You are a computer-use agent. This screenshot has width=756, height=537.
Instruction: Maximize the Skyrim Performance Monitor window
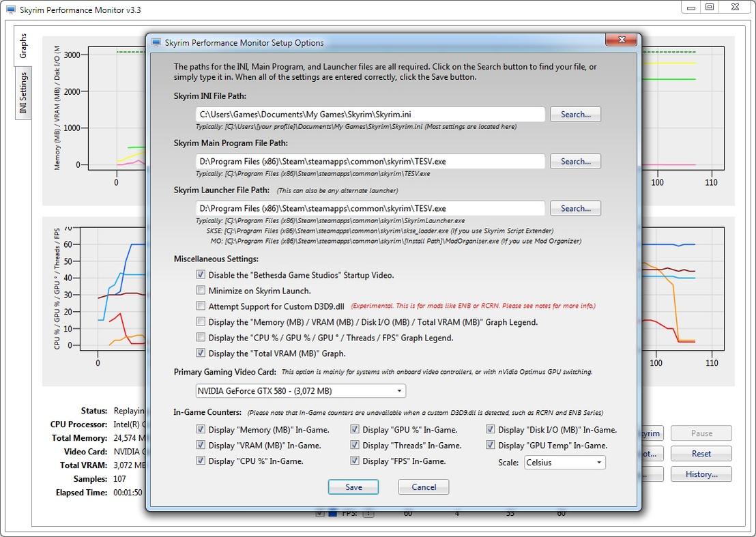(709, 8)
